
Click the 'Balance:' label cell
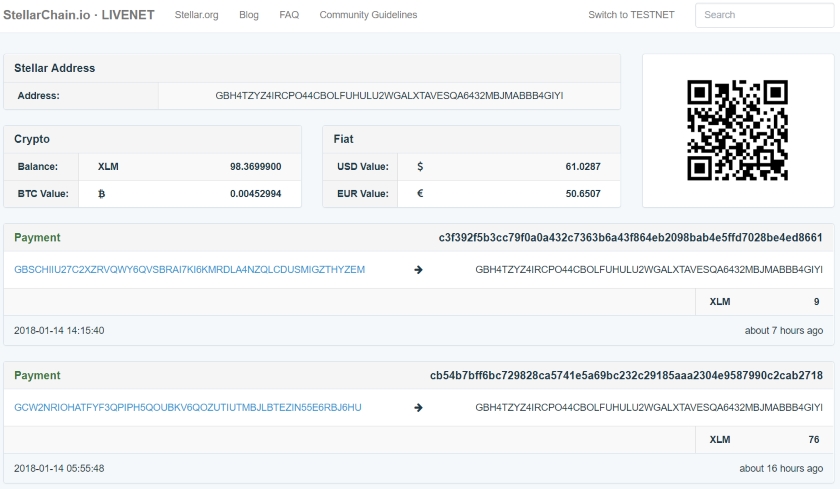41,167
